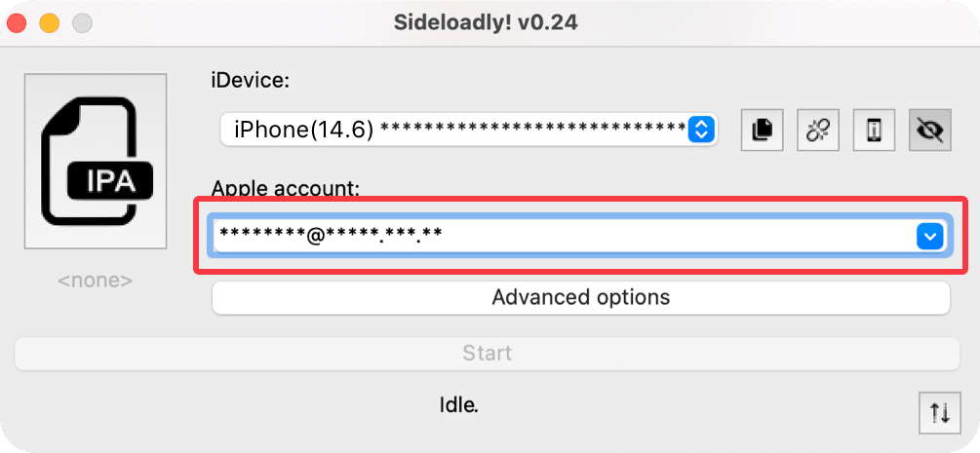Image resolution: width=980 pixels, height=453 pixels.
Task: Click the phone device icon
Action: [x=874, y=130]
